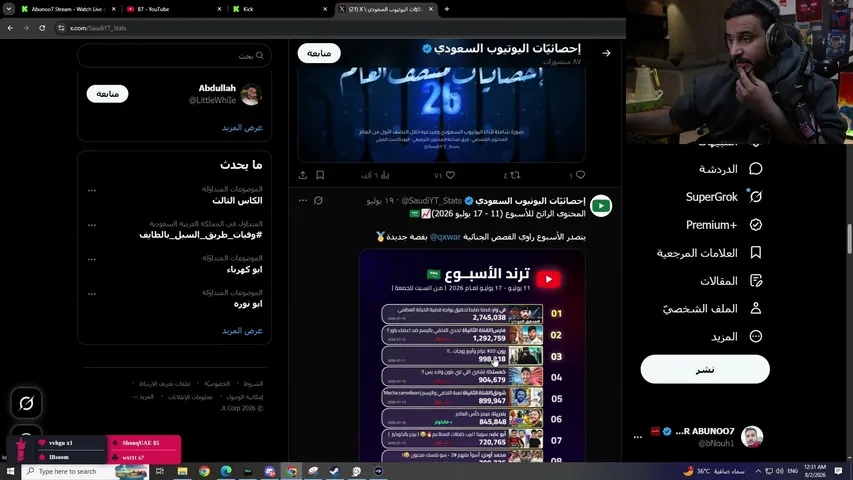Image resolution: width=853 pixels, height=480 pixels.
Task: Click the Chrome address bar URL
Action: (98, 28)
